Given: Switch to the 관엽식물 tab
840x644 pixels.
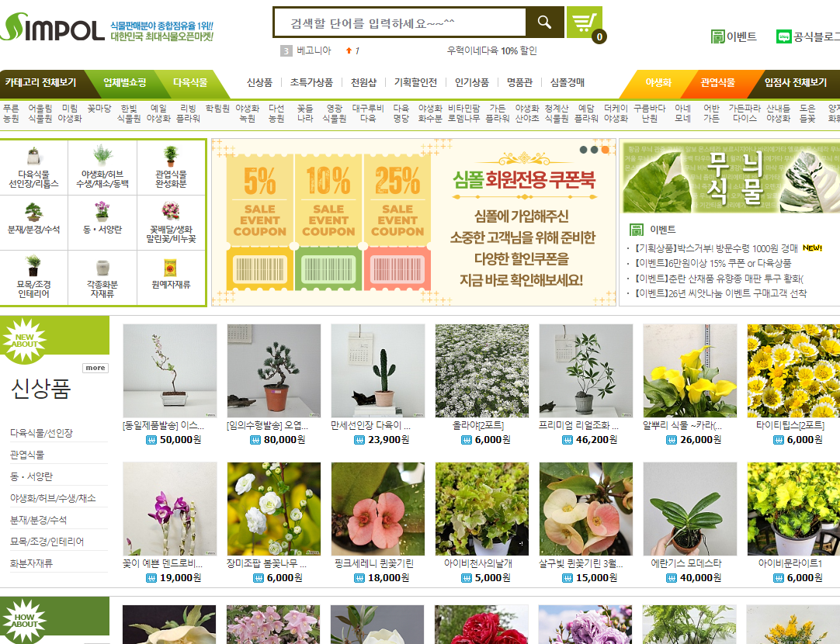Looking at the screenshot, I should pos(717,82).
